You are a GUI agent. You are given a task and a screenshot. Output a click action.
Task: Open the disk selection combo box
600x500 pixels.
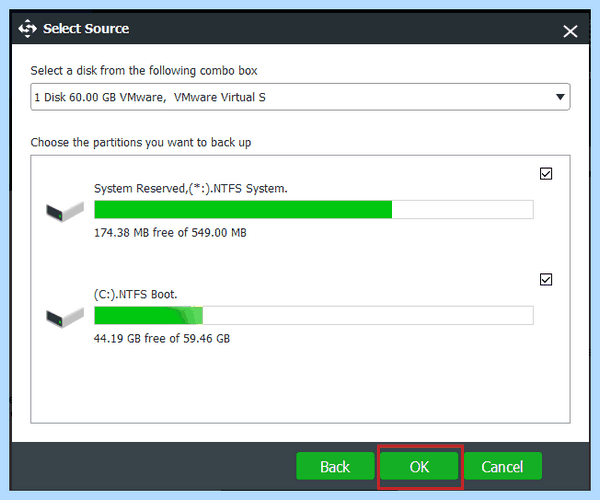click(300, 97)
